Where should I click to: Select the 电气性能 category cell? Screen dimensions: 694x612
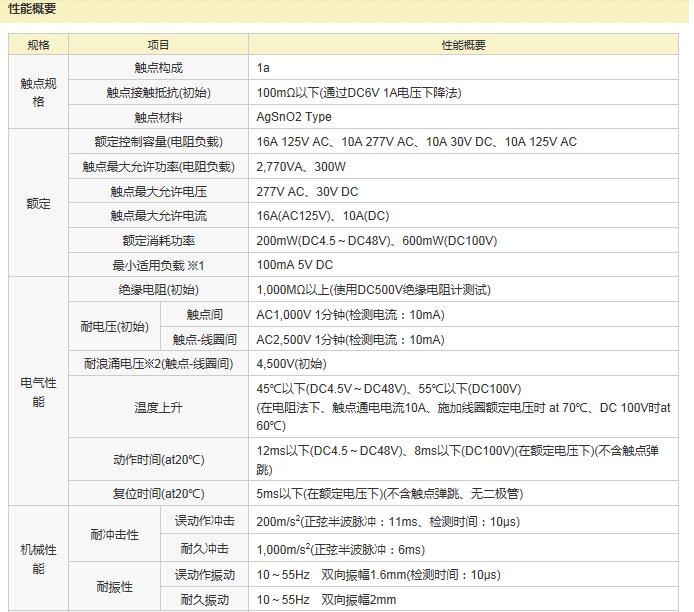38,391
